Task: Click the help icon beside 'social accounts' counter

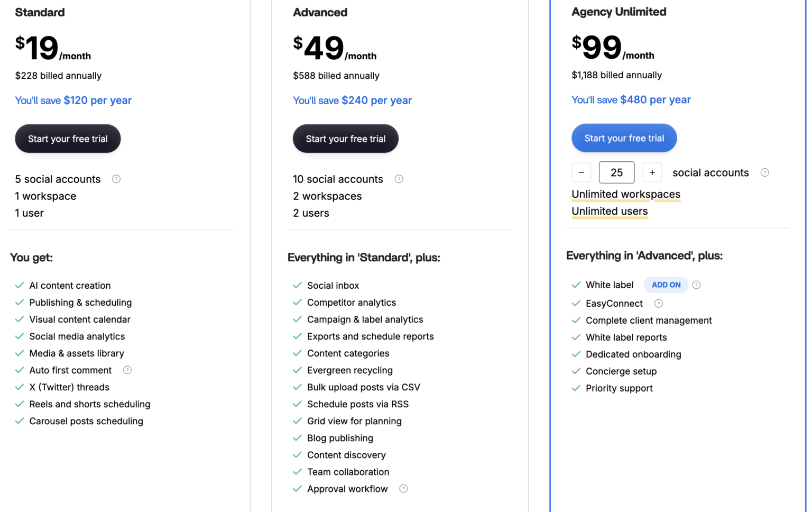Action: point(764,172)
